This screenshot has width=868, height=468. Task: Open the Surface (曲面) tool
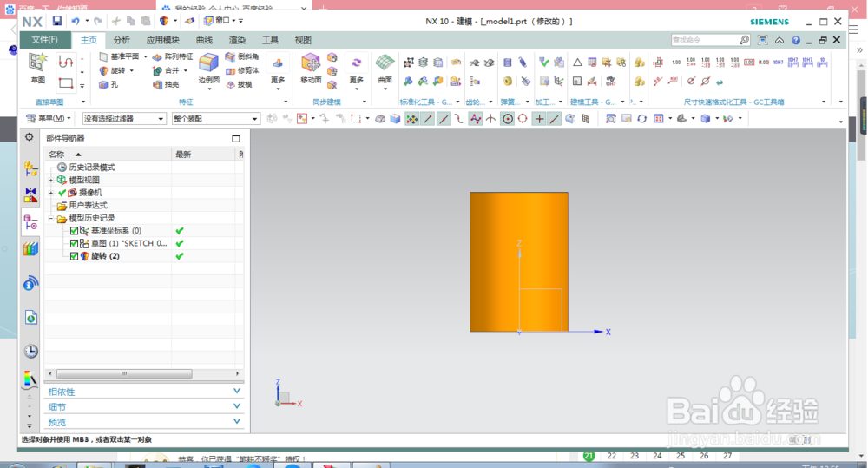pyautogui.click(x=385, y=68)
